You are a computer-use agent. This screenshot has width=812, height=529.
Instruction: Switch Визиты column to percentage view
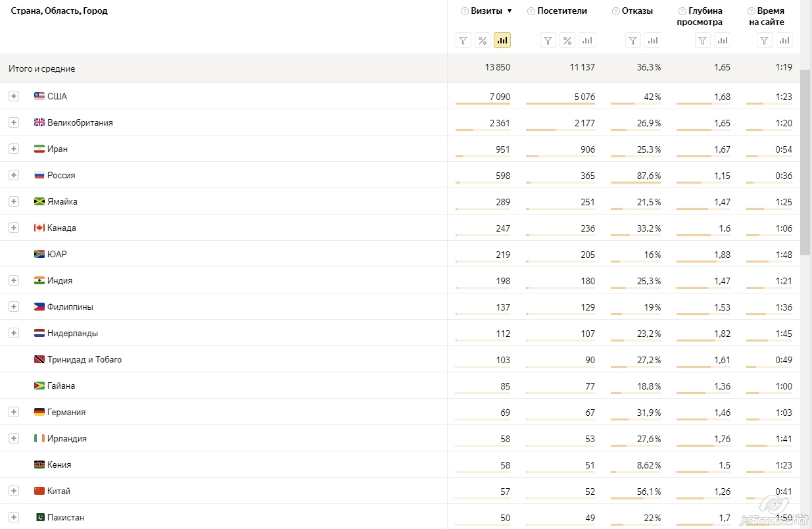tap(483, 41)
